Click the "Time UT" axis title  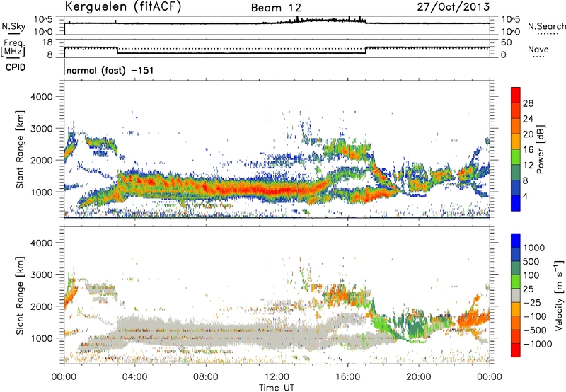277,388
